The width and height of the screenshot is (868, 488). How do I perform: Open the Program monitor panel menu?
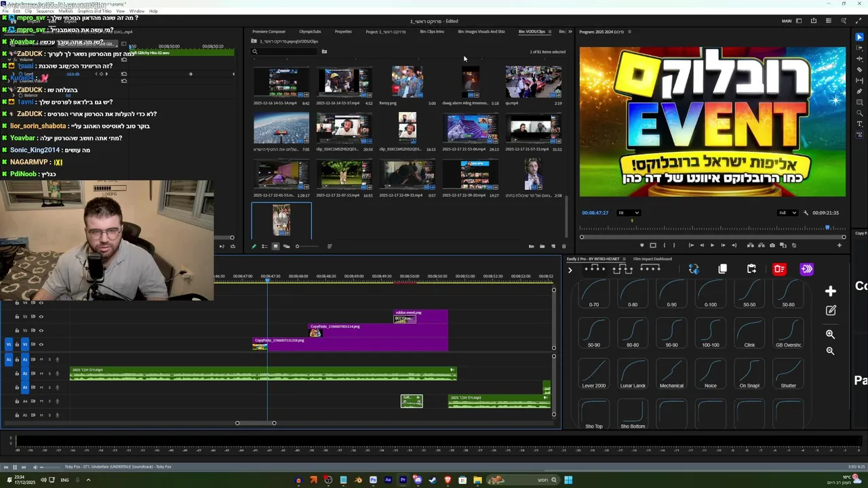pyautogui.click(x=629, y=32)
